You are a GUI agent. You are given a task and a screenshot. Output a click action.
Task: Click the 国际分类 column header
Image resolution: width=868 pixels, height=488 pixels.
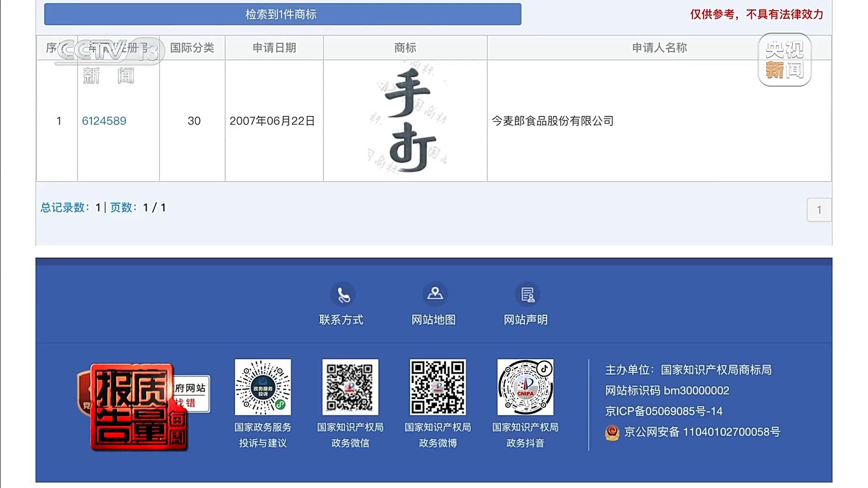192,48
